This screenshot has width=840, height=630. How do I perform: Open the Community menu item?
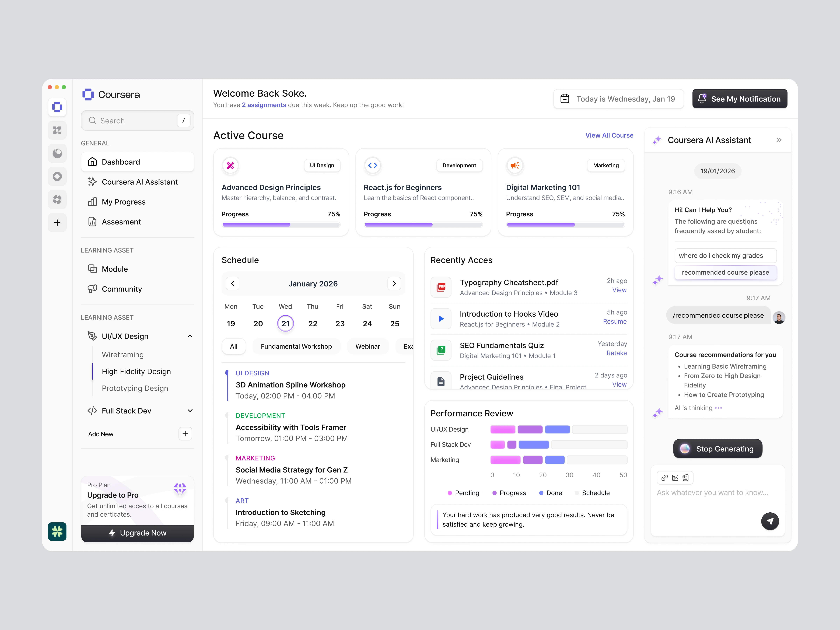(x=121, y=289)
